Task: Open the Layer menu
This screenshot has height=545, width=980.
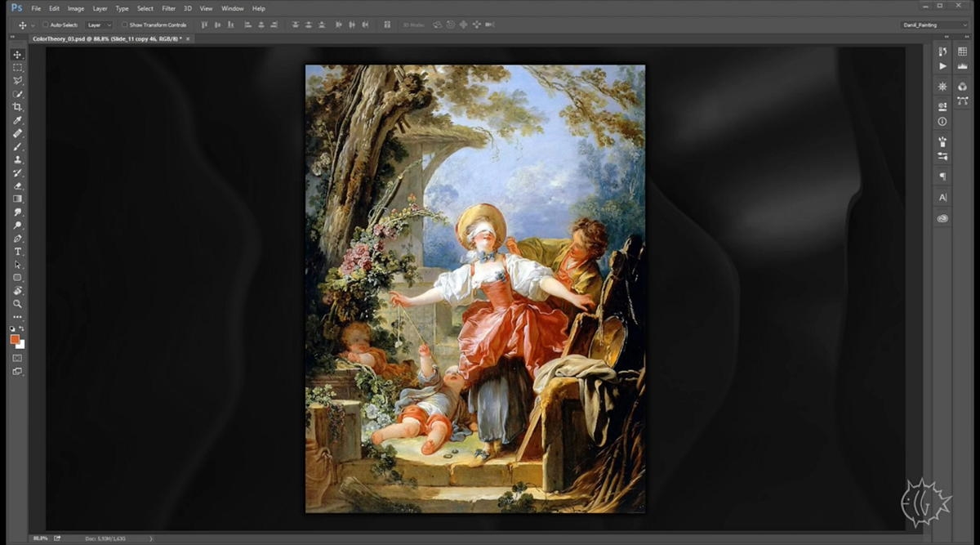Action: (x=100, y=8)
